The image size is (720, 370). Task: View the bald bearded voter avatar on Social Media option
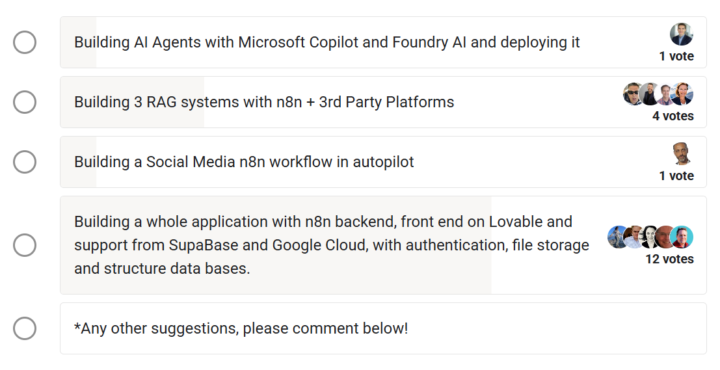[x=681, y=154]
